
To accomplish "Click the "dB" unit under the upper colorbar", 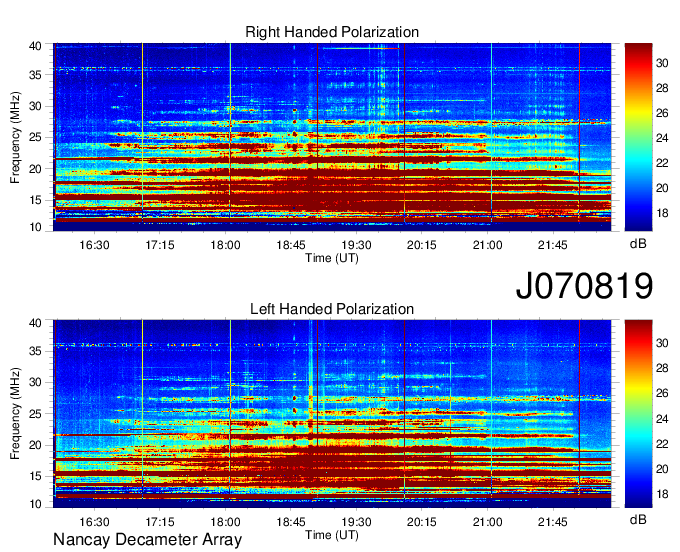I will (x=638, y=244).
